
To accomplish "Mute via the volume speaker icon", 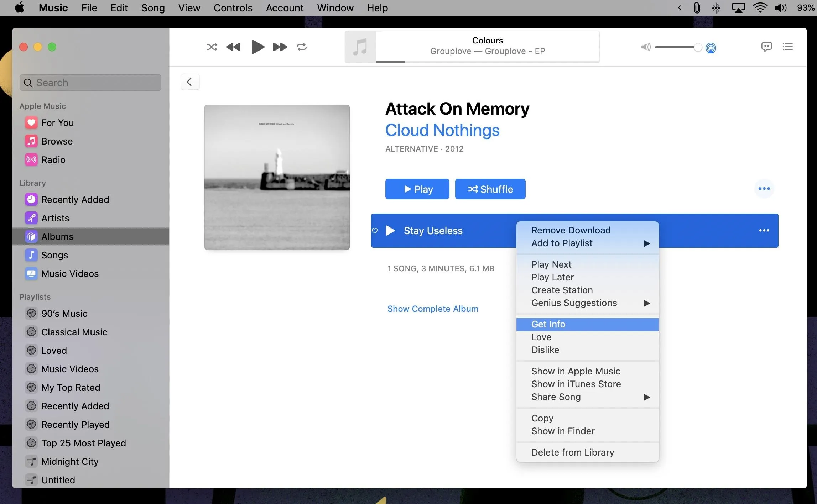I will pos(646,47).
